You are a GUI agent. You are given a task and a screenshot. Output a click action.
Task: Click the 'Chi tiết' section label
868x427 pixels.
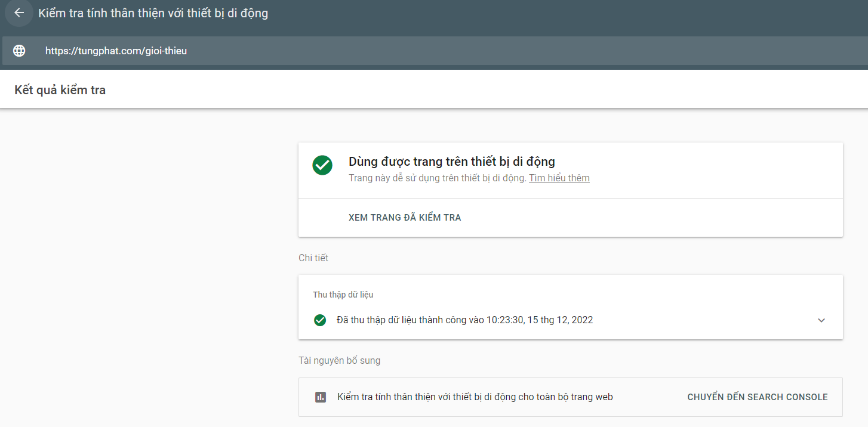[313, 258]
